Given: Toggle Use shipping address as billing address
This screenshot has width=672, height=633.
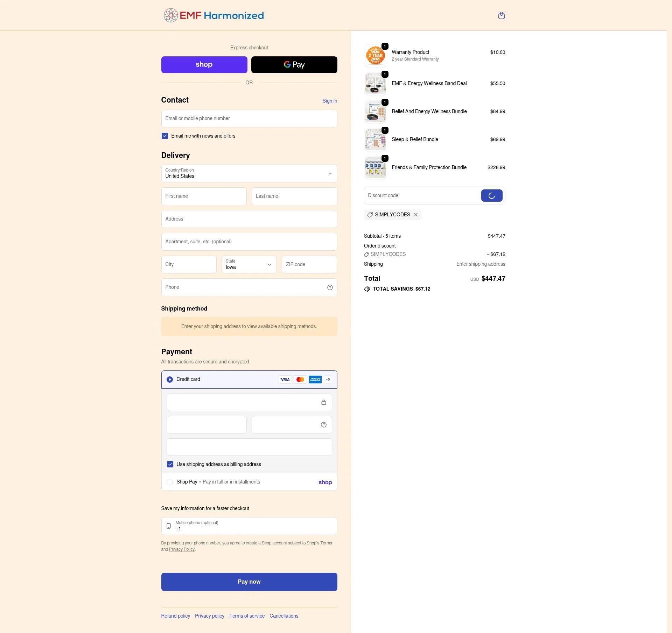Looking at the screenshot, I should click(x=170, y=464).
